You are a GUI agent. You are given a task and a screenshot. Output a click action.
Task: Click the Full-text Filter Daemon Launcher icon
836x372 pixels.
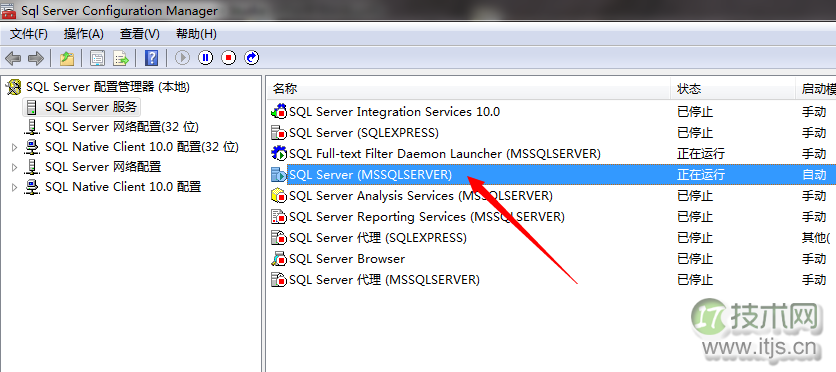pyautogui.click(x=279, y=154)
